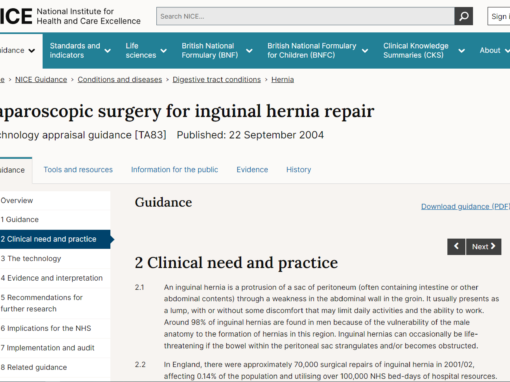The image size is (510, 382).
Task: Switch to Tools and resources tab
Action: pyautogui.click(x=78, y=170)
